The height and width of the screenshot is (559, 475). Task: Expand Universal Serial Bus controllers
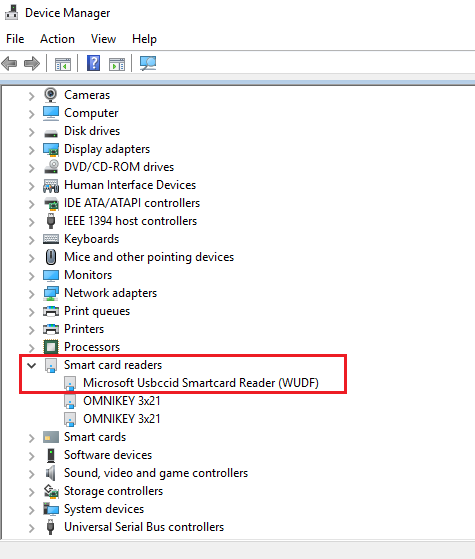[x=32, y=528]
